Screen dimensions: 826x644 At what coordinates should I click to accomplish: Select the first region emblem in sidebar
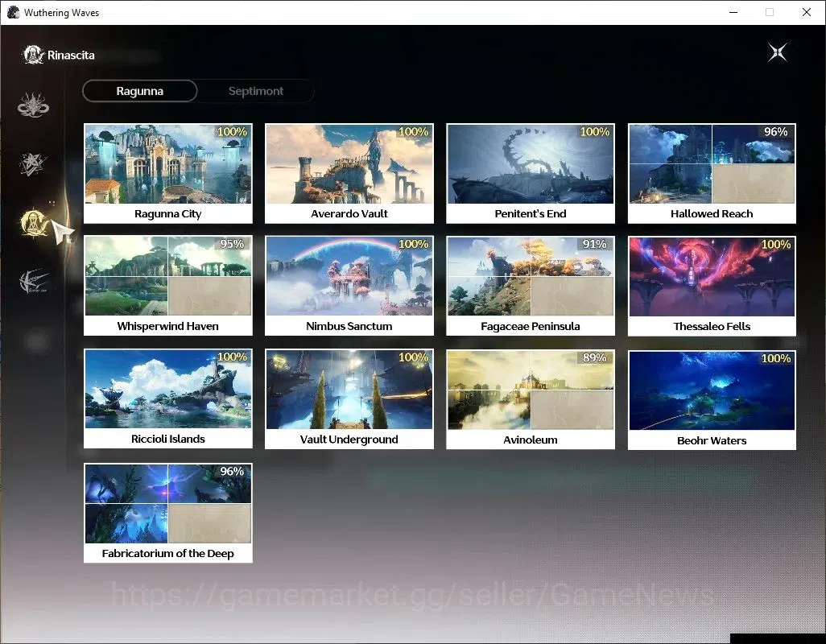click(x=33, y=105)
